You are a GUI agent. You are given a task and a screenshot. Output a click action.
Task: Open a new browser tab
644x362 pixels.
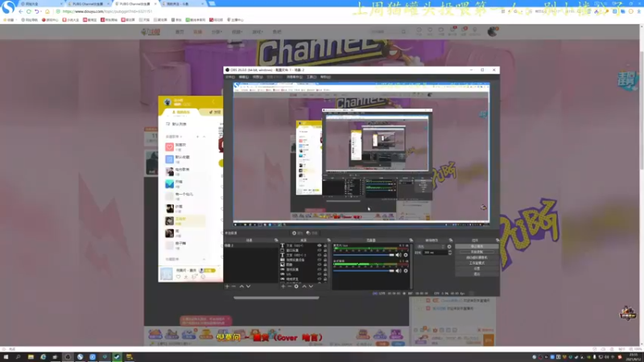coord(212,4)
